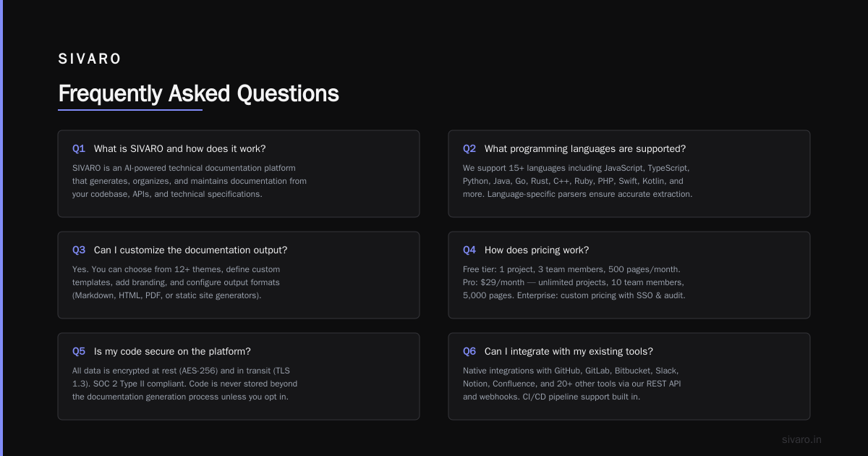
Task: Visit the sivaro.in footer link
Action: click(801, 439)
